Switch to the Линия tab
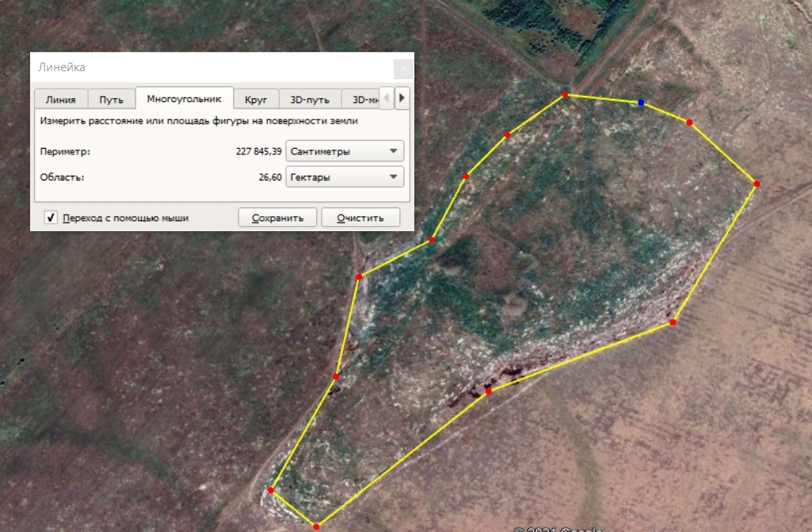812x532 pixels. 60,100
